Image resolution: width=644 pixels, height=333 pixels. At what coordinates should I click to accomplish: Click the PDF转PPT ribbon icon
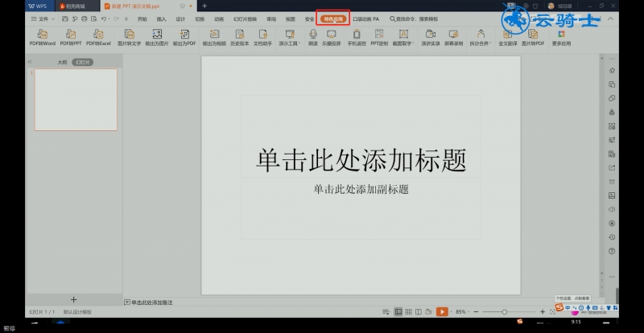click(71, 37)
